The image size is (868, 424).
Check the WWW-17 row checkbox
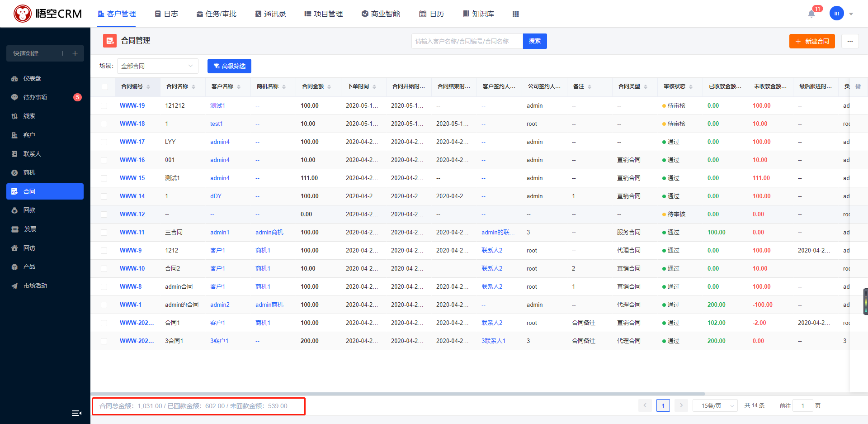tap(104, 142)
